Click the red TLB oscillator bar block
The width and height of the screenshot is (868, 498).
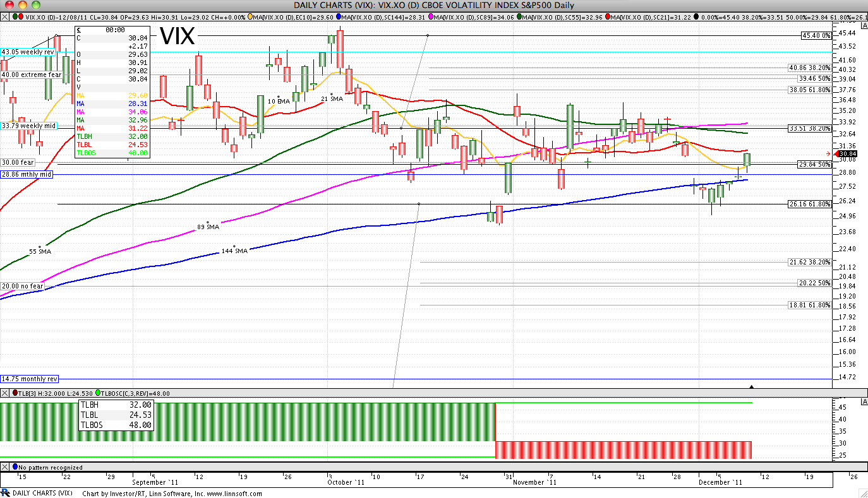pos(624,450)
